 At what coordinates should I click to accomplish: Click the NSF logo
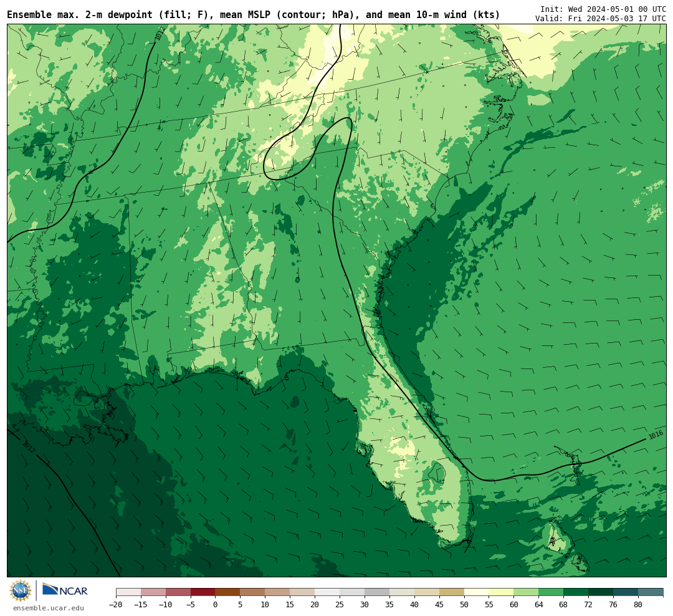[x=21, y=590]
